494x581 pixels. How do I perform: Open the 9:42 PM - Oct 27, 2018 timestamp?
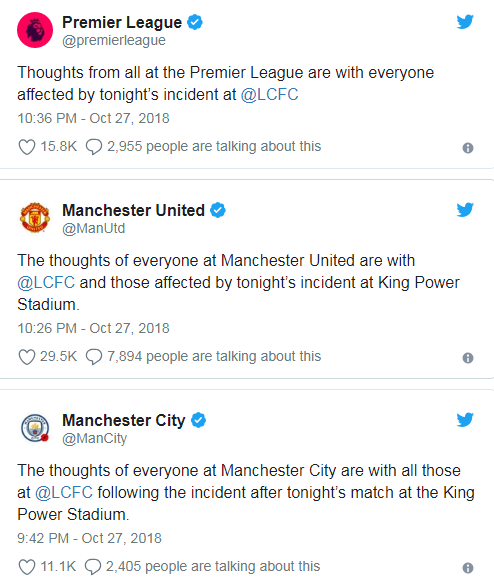(x=89, y=538)
